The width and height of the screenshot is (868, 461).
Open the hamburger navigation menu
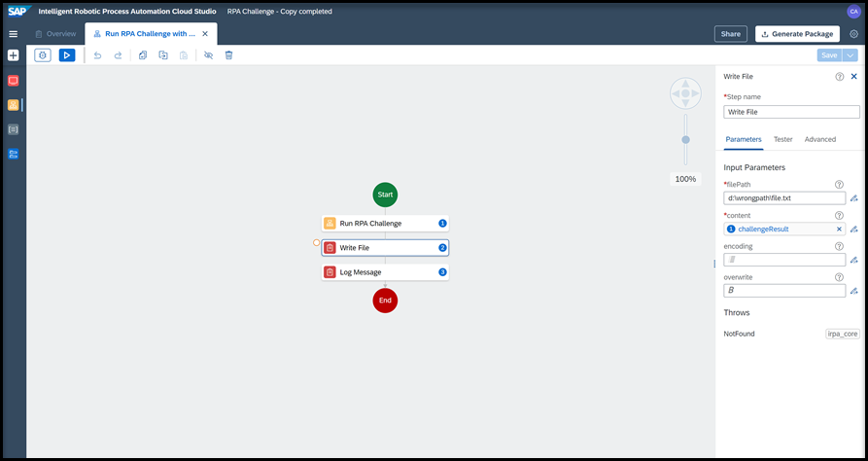(14, 34)
